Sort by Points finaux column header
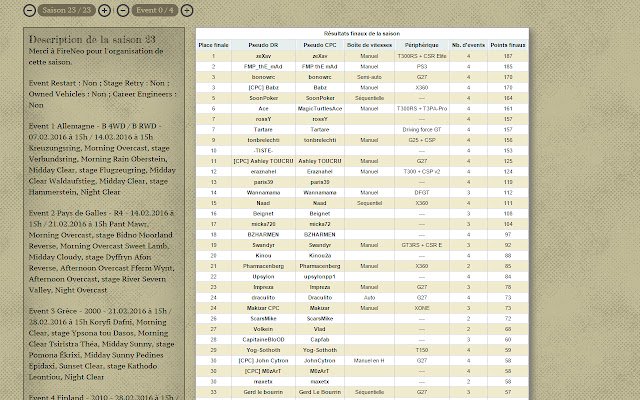The image size is (640, 400). pos(508,45)
